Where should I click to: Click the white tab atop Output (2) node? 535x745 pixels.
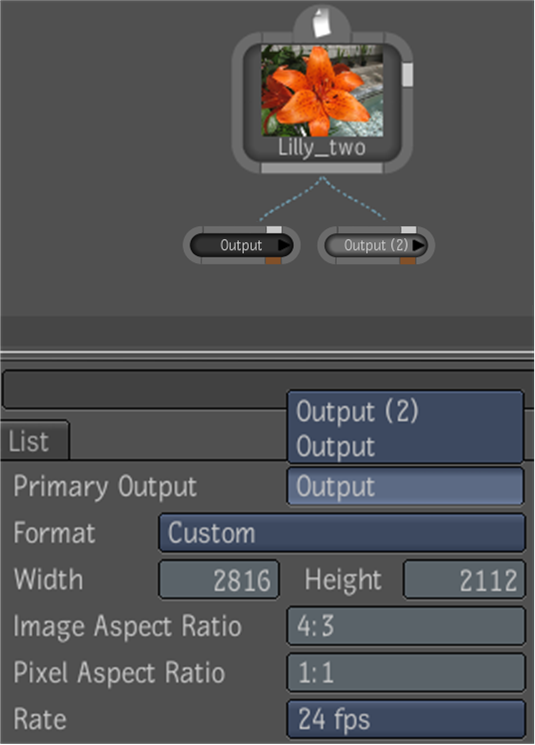pyautogui.click(x=409, y=230)
